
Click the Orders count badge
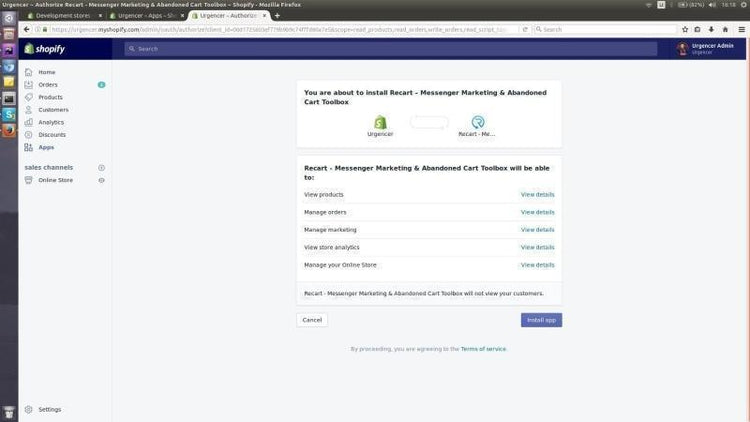101,85
